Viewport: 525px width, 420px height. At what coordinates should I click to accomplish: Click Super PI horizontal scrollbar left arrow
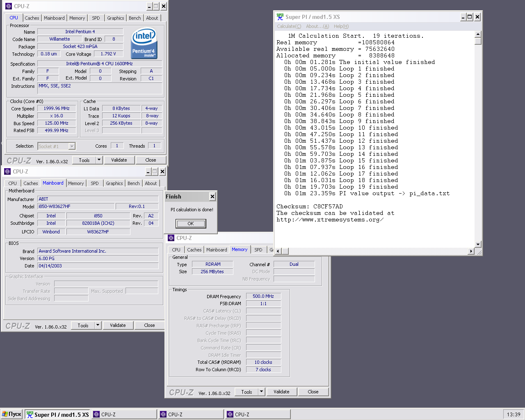(278, 251)
